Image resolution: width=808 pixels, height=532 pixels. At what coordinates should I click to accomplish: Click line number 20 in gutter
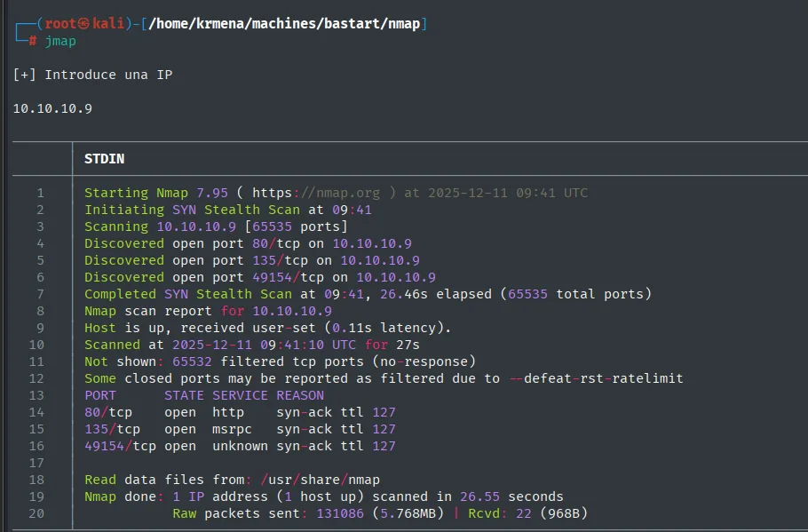pyautogui.click(x=36, y=513)
